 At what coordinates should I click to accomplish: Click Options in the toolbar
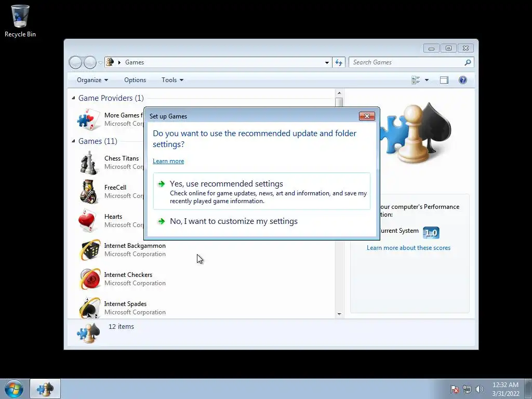coord(135,80)
